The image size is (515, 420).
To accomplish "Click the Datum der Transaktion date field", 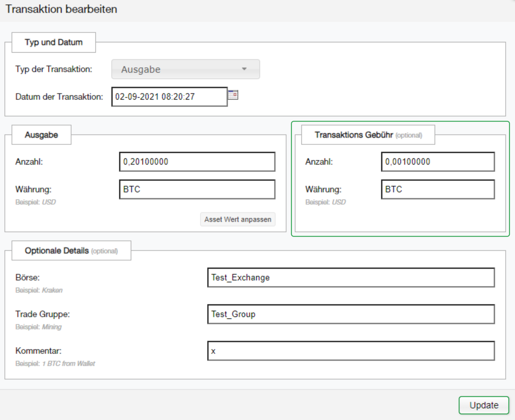I will pos(169,97).
